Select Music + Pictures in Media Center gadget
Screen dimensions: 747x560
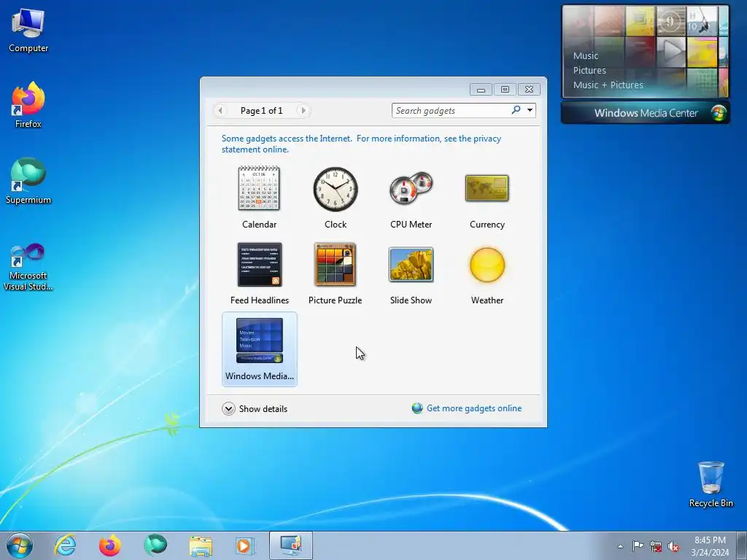pos(608,85)
